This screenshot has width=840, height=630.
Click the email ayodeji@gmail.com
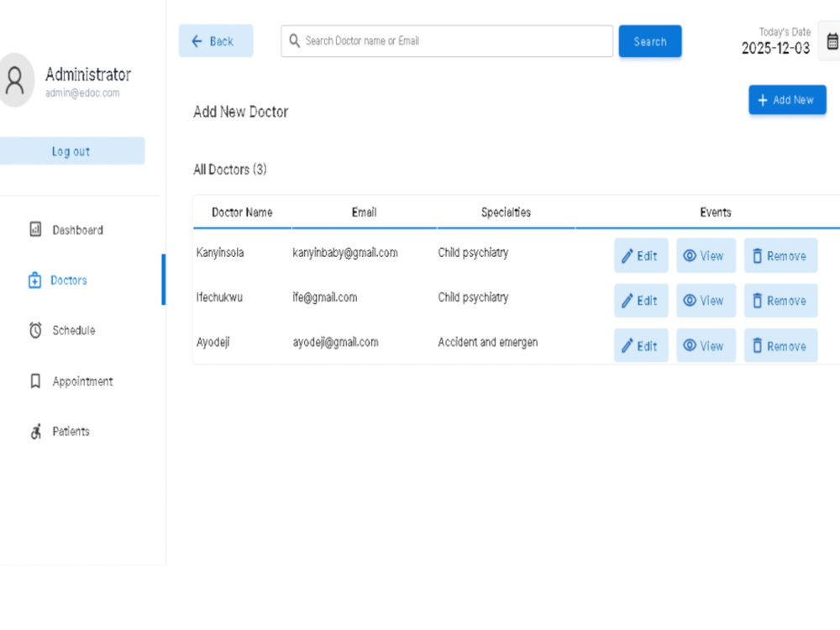[335, 342]
